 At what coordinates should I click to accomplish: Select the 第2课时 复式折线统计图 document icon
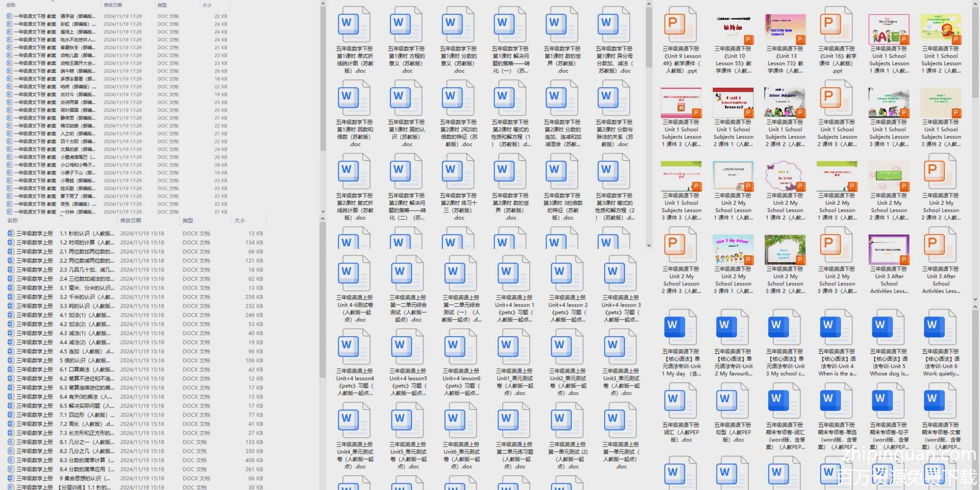pos(354,171)
